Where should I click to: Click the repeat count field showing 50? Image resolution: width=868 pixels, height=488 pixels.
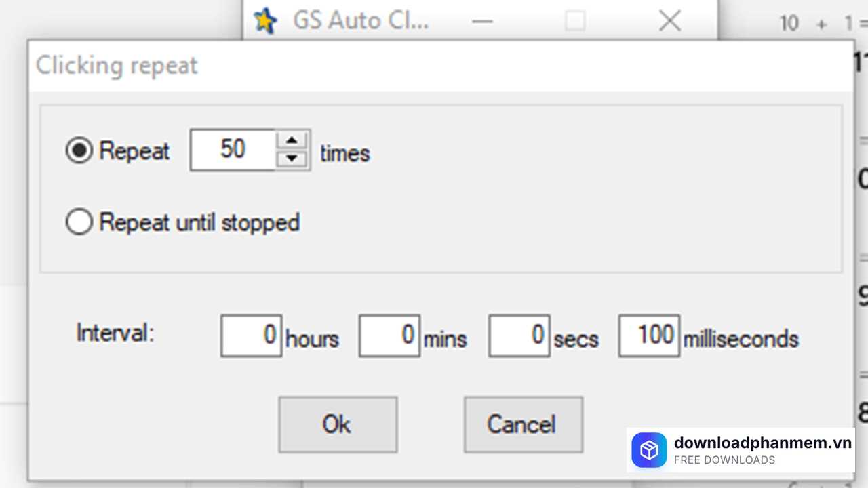point(233,150)
